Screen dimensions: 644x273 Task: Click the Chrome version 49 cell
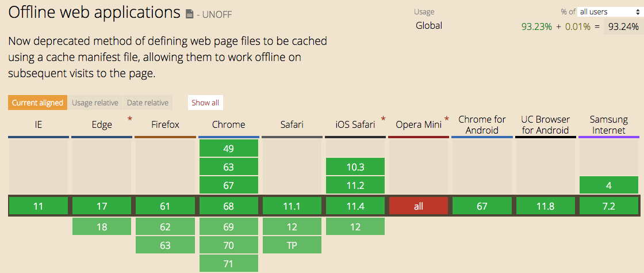[229, 149]
